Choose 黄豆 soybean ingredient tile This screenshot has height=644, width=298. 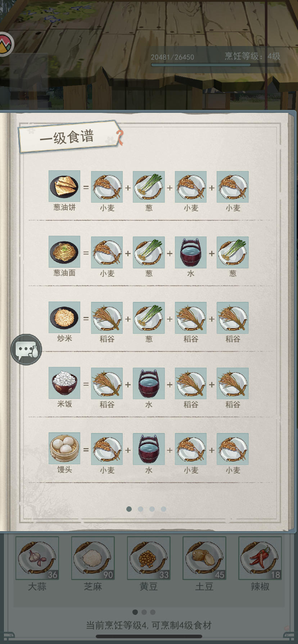pos(149,558)
